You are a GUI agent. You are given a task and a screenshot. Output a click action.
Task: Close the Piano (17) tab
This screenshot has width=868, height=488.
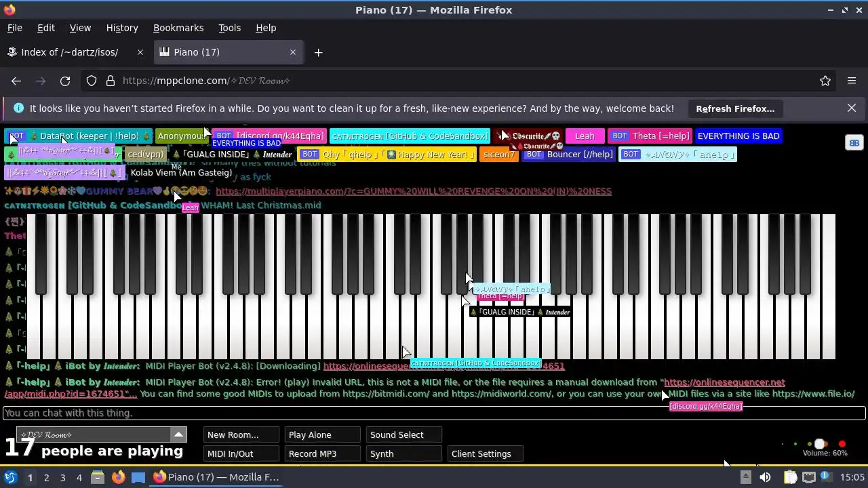293,52
